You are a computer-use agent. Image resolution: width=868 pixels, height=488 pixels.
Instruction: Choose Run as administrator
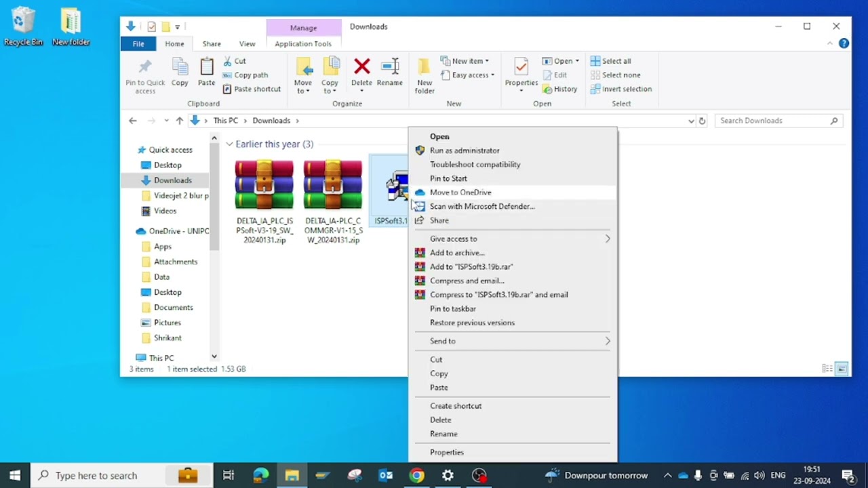tap(513, 150)
